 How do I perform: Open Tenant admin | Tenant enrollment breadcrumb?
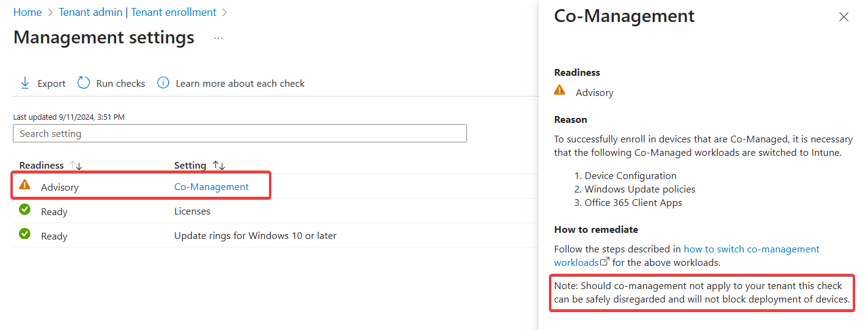point(138,12)
